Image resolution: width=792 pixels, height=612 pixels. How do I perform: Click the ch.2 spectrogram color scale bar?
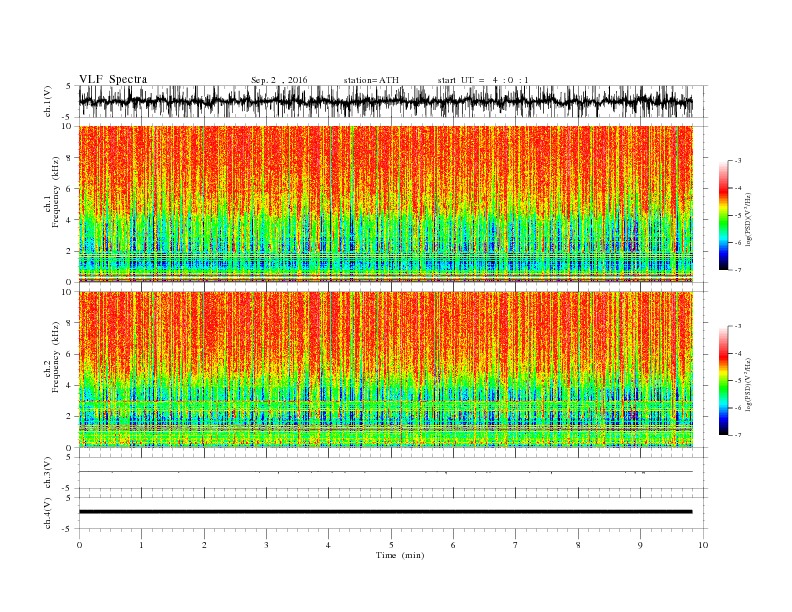coord(723,381)
